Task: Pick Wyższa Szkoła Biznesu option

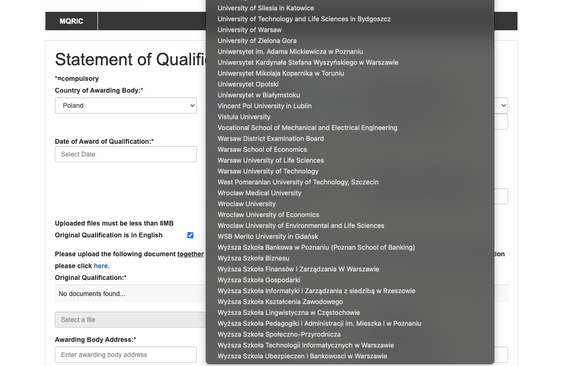Action: pos(350,258)
